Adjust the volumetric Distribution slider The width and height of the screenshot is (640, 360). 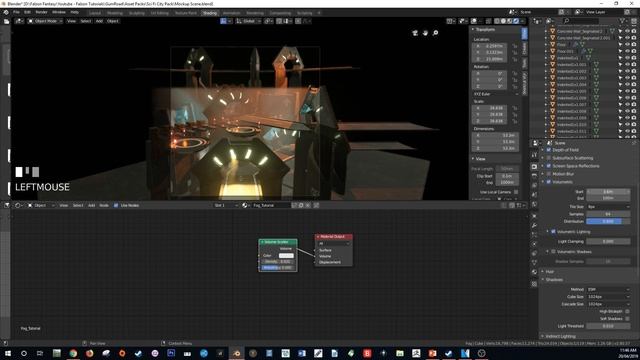pyautogui.click(x=608, y=221)
